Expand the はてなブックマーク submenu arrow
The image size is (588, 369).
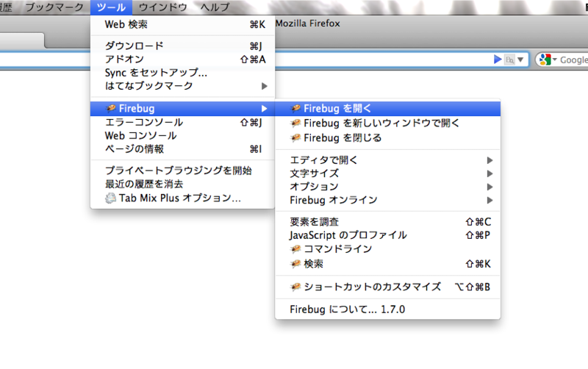(265, 86)
